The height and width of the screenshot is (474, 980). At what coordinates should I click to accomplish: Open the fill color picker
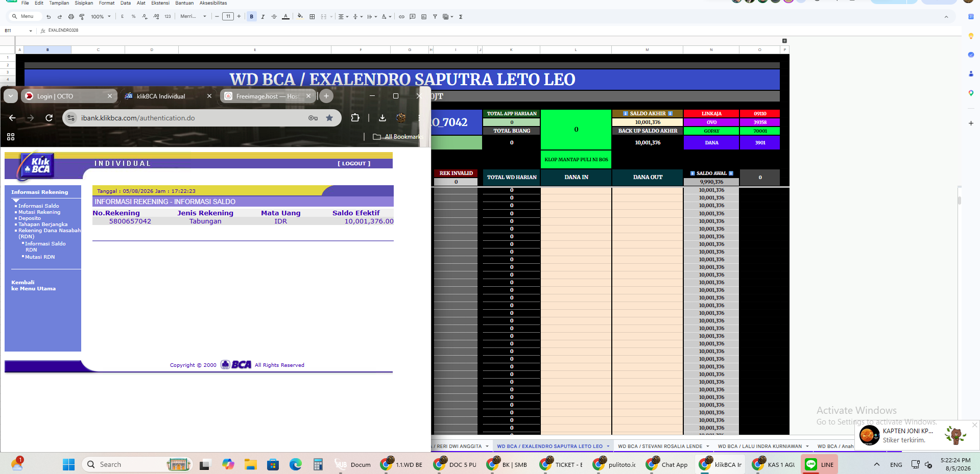point(300,17)
